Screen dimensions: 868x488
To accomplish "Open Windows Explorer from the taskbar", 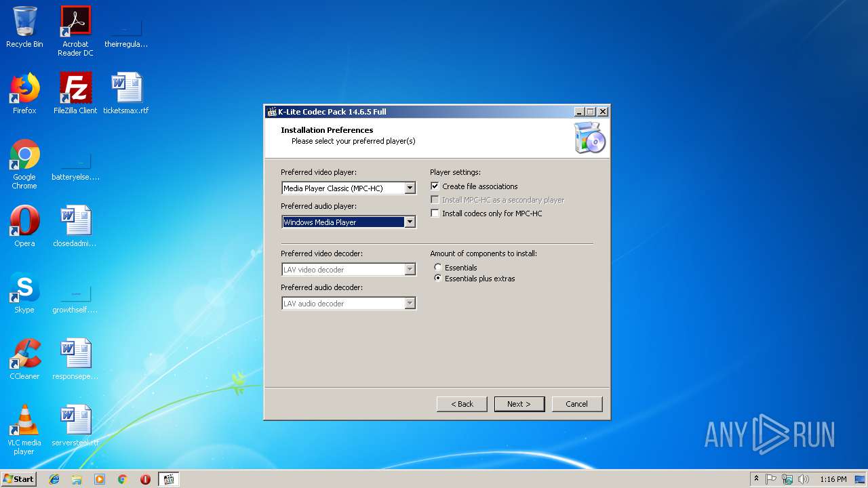I will coord(77,479).
